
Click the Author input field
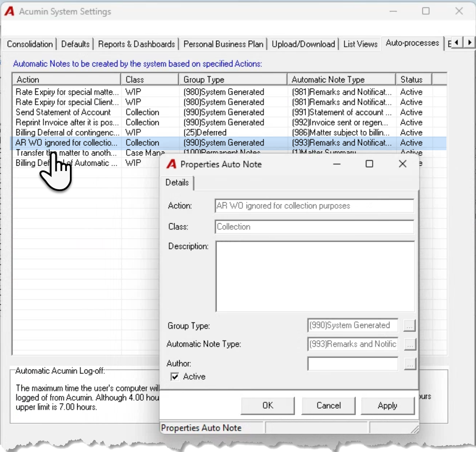[352, 364]
